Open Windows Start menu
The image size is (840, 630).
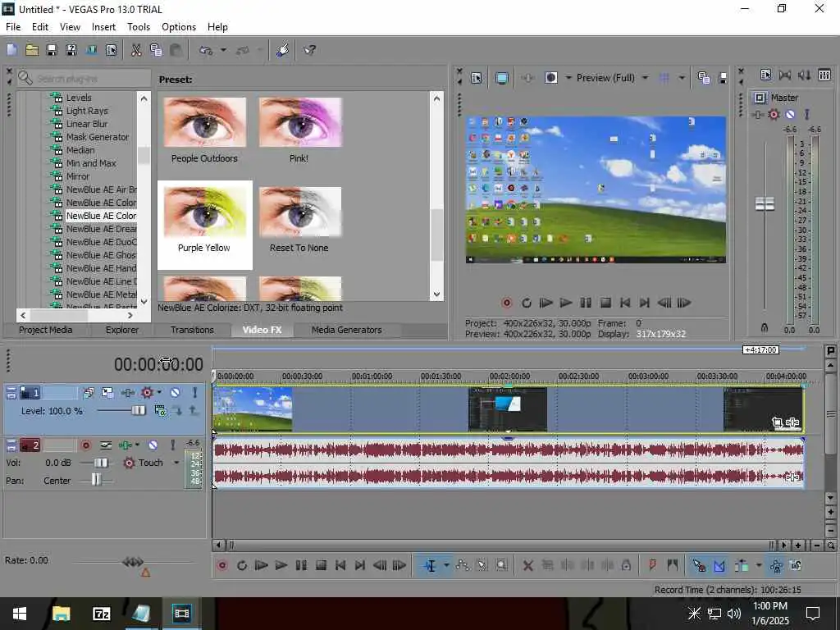(20, 614)
